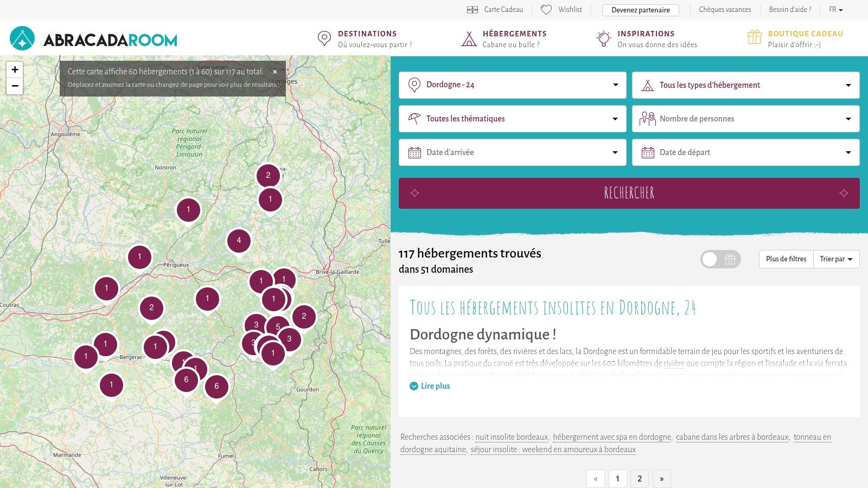
Task: Click the Abracadaroom logo
Action: tap(93, 38)
